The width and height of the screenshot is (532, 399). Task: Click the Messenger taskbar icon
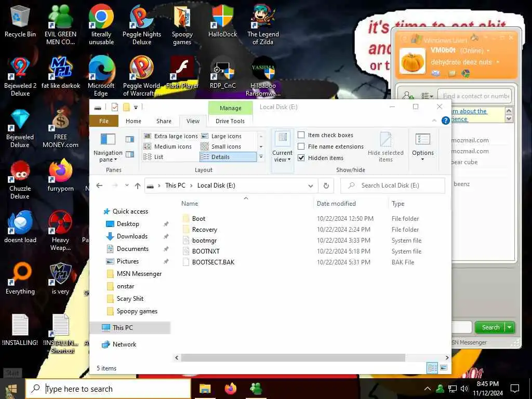click(256, 389)
